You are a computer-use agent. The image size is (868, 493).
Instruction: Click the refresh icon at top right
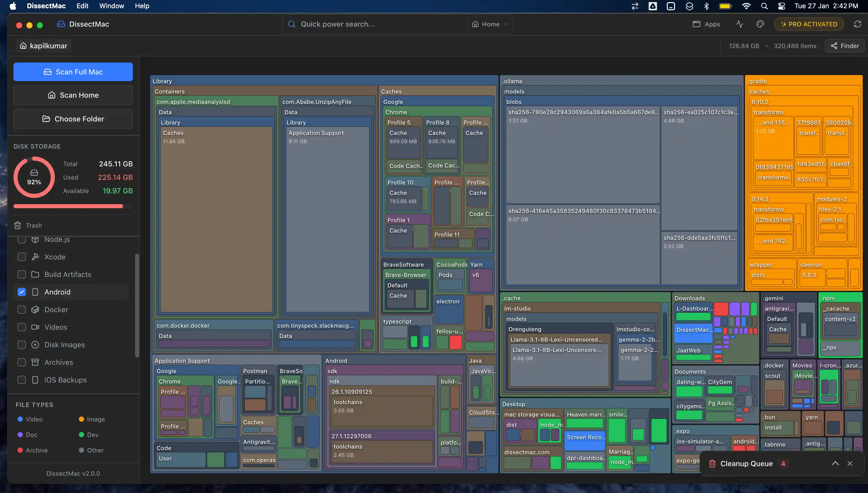point(857,24)
